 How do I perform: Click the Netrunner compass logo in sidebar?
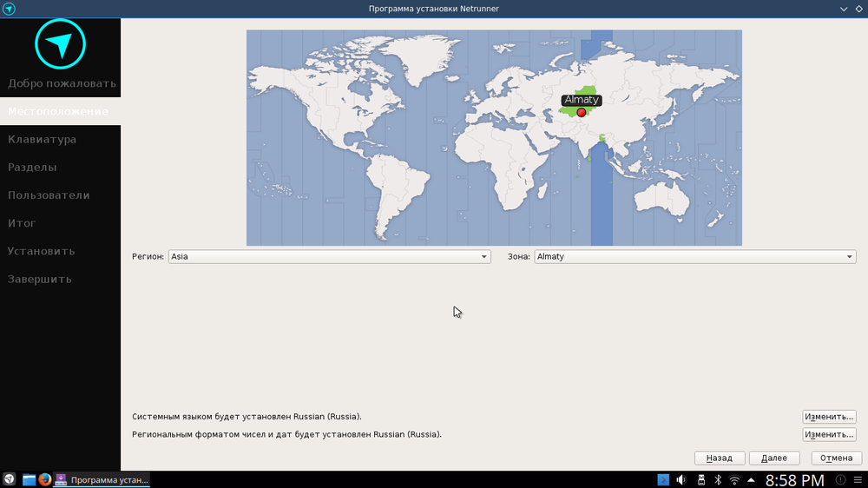point(61,43)
